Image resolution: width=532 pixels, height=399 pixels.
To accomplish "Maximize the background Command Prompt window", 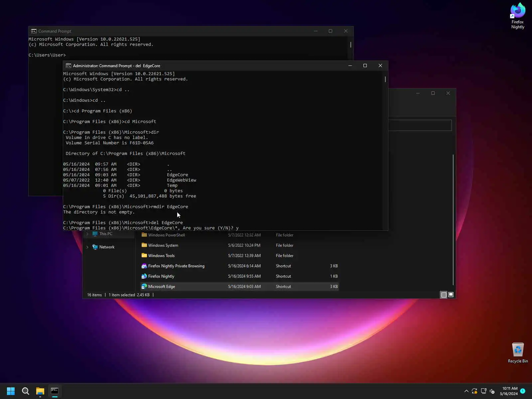I will tap(331, 31).
